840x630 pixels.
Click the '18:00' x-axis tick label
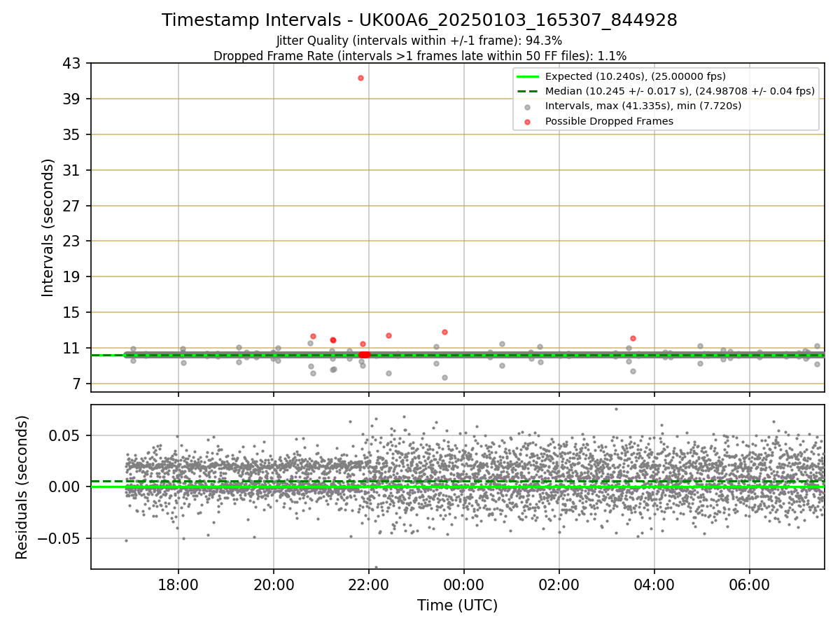(178, 584)
